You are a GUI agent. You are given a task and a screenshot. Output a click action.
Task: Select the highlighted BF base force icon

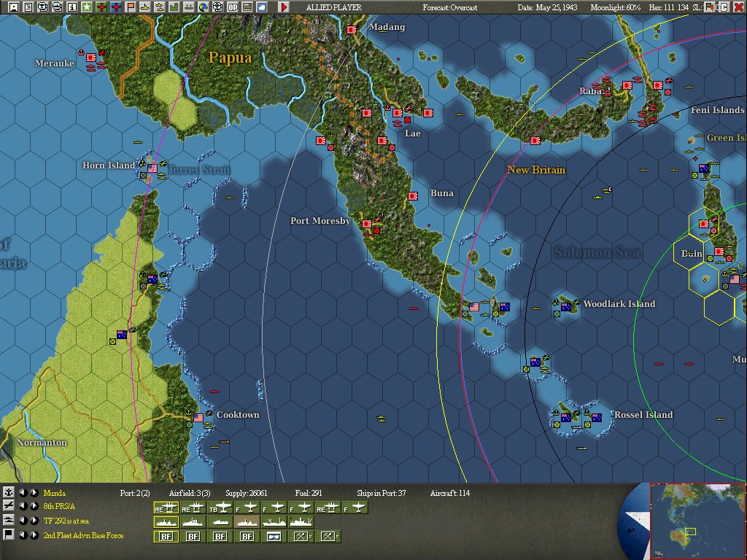[x=166, y=537]
